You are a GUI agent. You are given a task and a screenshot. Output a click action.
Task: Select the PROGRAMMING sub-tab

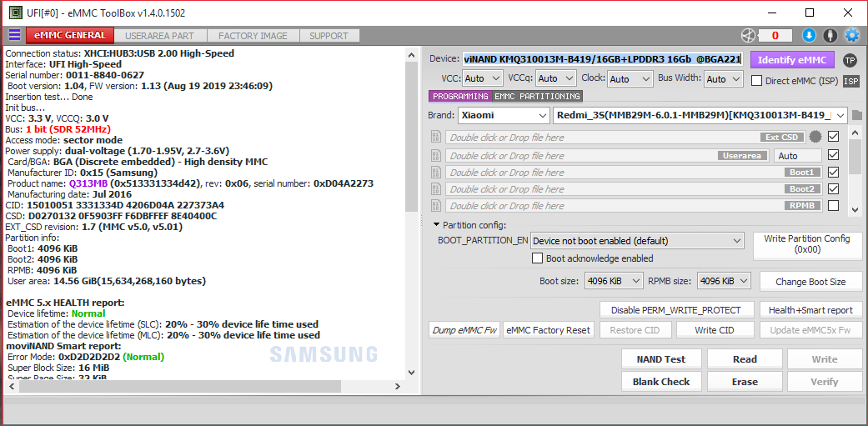(x=460, y=96)
